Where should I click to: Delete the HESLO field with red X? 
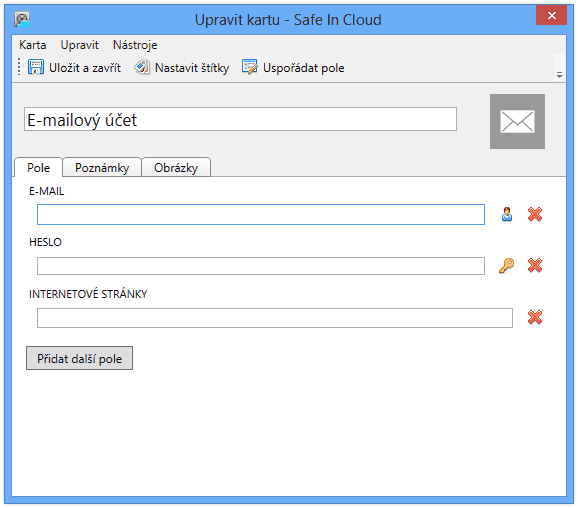[x=535, y=265]
